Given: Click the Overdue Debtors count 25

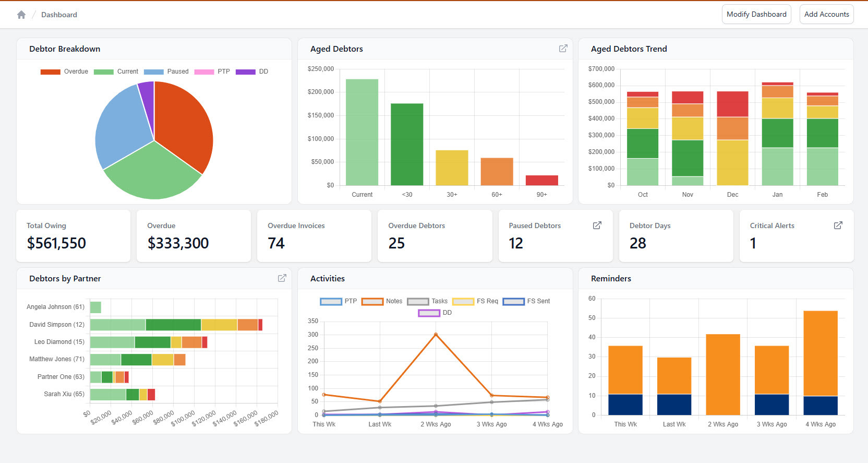Looking at the screenshot, I should point(396,243).
